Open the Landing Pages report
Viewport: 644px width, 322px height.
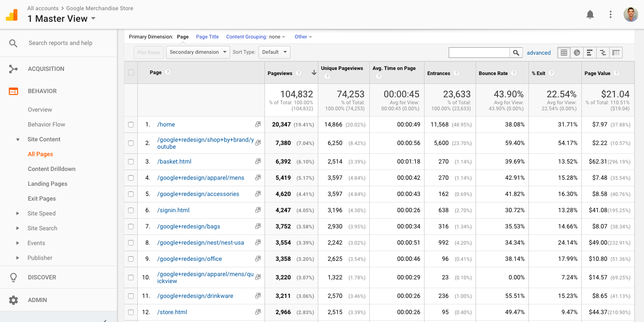tap(47, 184)
